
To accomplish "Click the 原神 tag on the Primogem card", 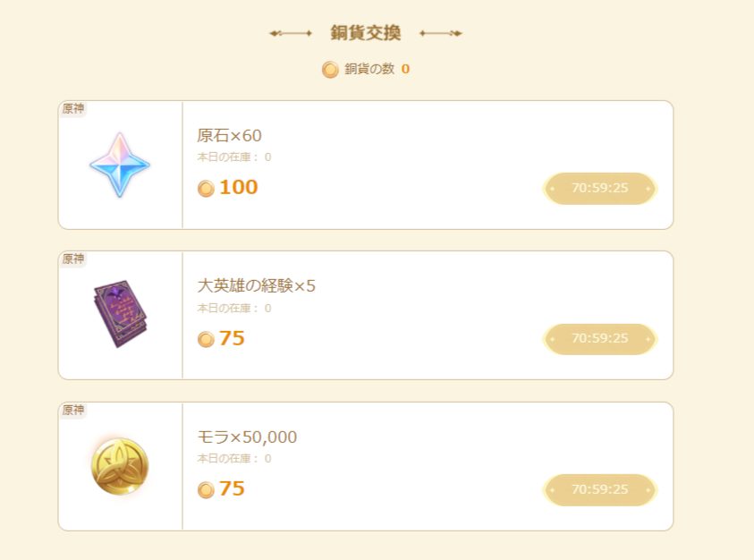I will [x=73, y=109].
